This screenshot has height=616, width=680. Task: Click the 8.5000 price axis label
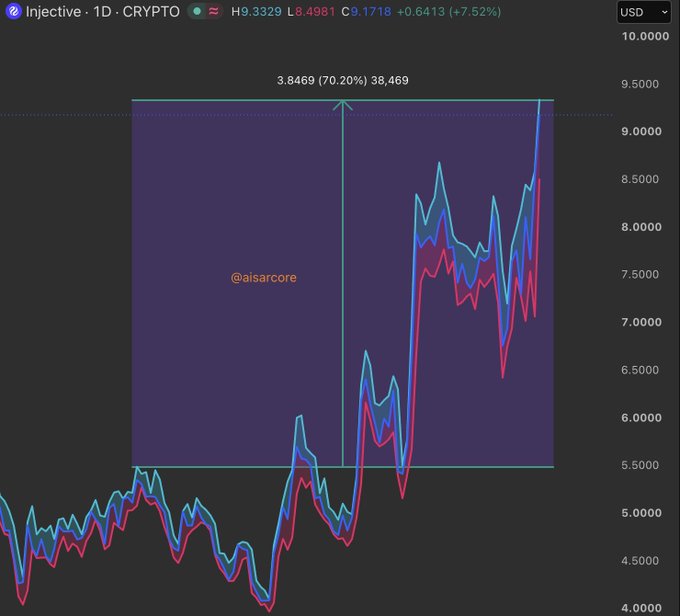(640, 179)
